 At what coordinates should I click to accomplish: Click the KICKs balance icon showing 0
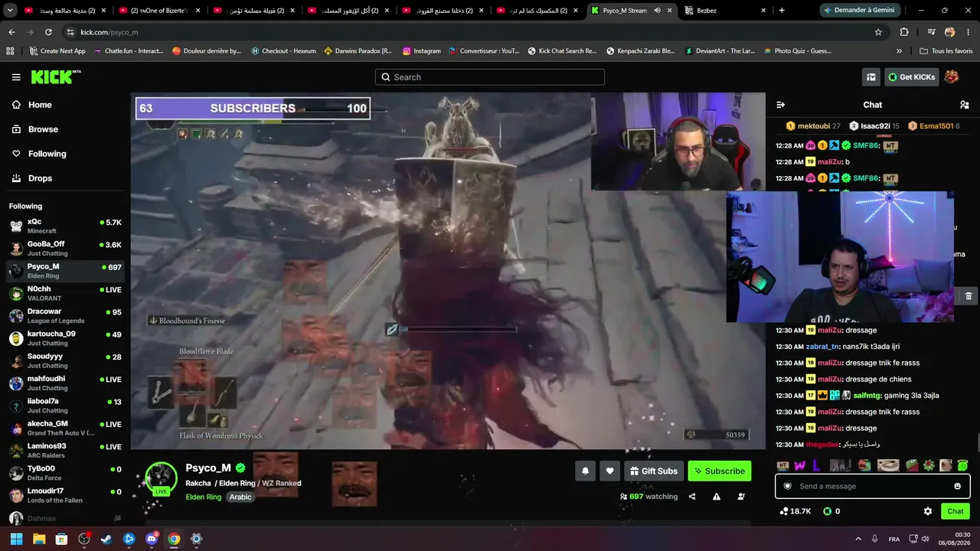(x=831, y=511)
